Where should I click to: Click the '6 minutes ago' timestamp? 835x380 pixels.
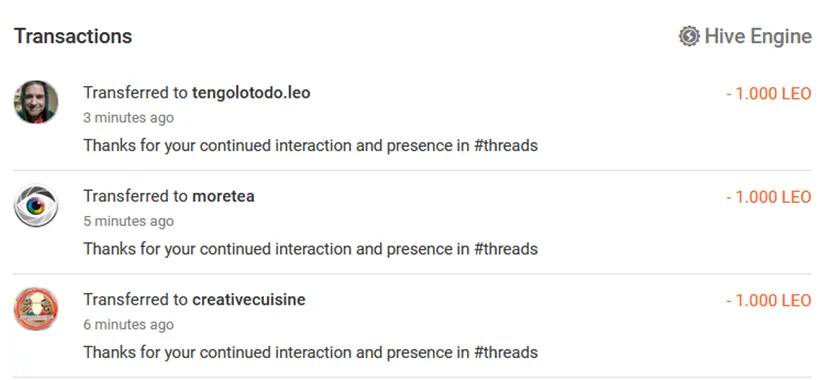[128, 324]
